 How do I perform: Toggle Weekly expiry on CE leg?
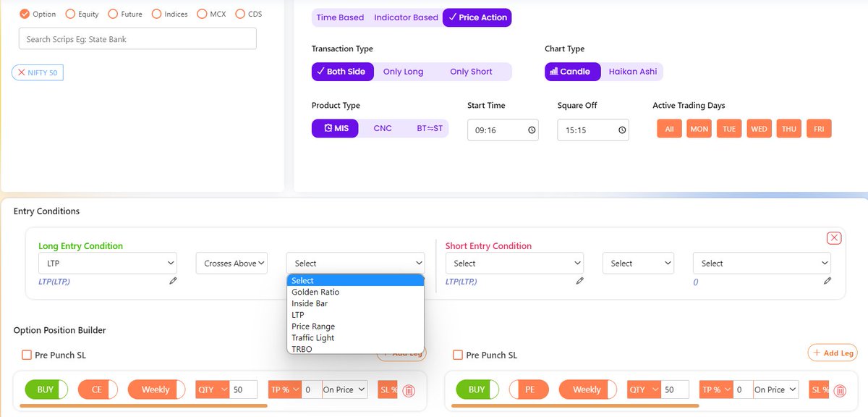tap(156, 389)
